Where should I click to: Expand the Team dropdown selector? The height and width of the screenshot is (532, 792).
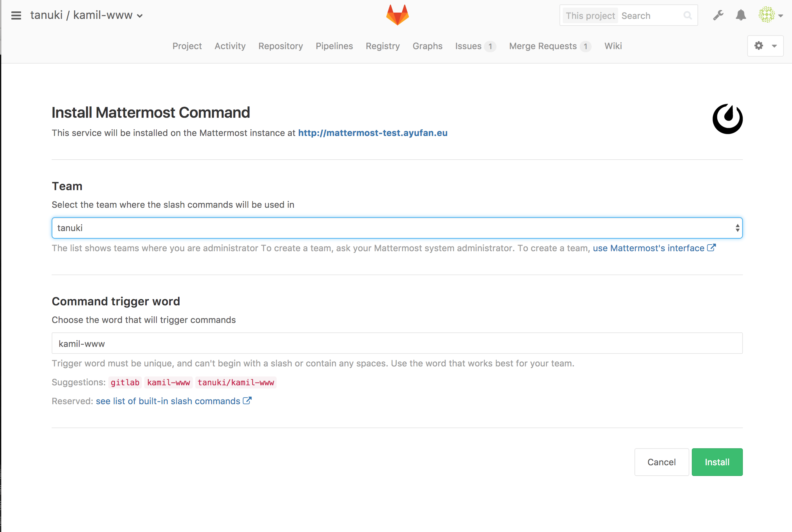coord(397,228)
